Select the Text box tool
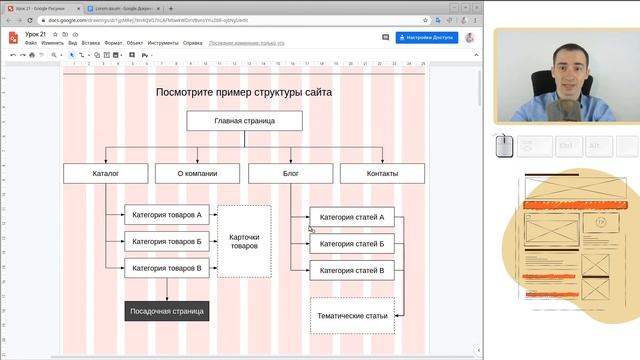 click(107, 55)
